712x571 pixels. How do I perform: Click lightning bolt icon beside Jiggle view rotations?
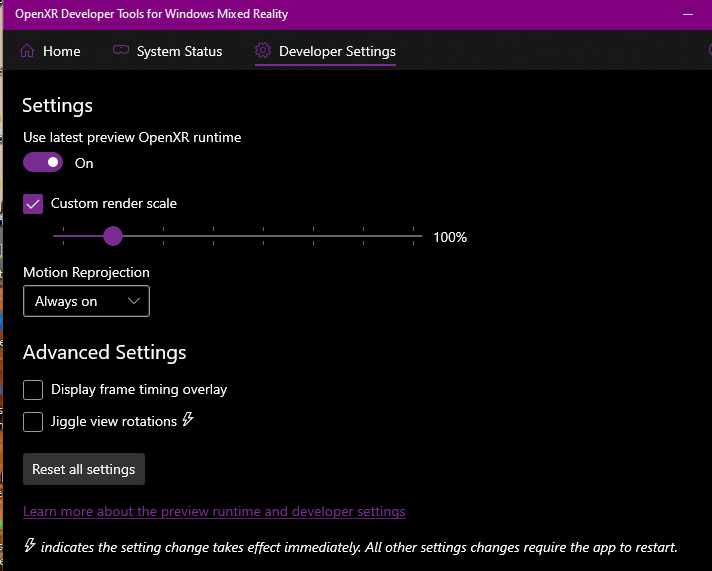click(188, 420)
